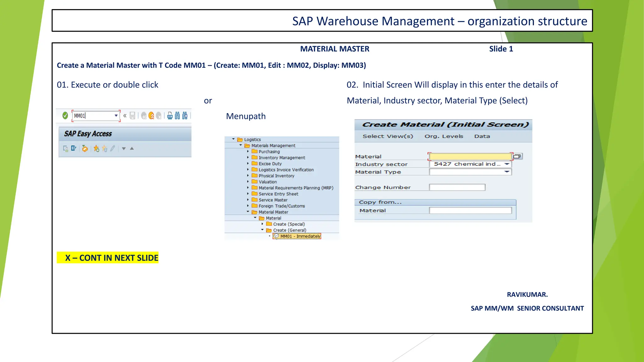Viewport: 644px width, 362px height.
Task: Click the orange Exit icon
Action: (151, 116)
